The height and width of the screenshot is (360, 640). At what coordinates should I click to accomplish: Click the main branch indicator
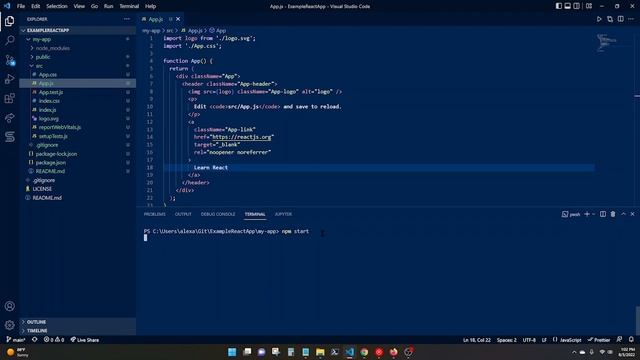point(16,340)
